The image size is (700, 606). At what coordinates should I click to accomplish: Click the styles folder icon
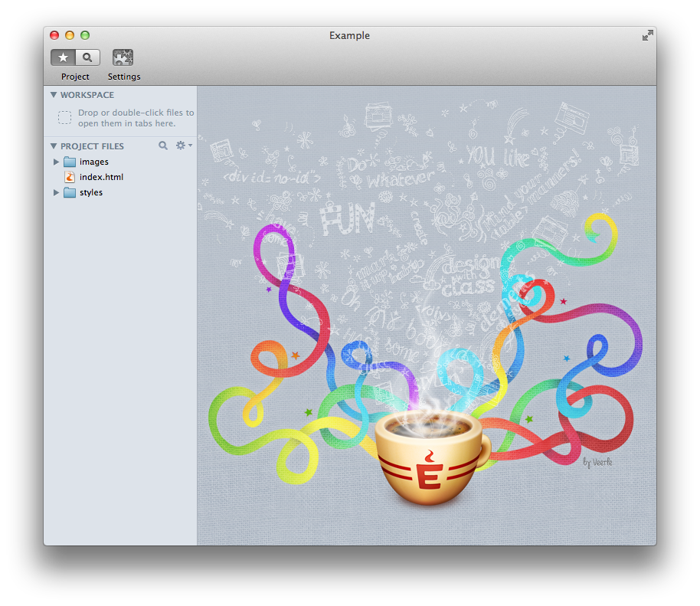tap(70, 192)
